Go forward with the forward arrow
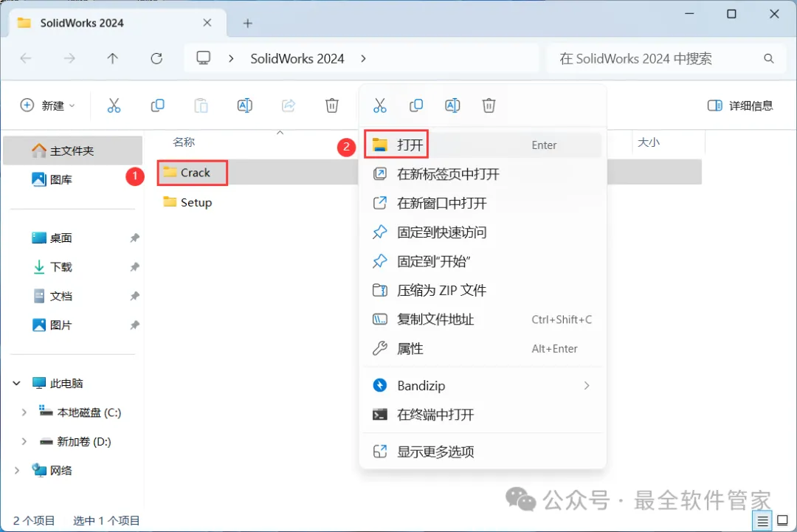 click(69, 58)
